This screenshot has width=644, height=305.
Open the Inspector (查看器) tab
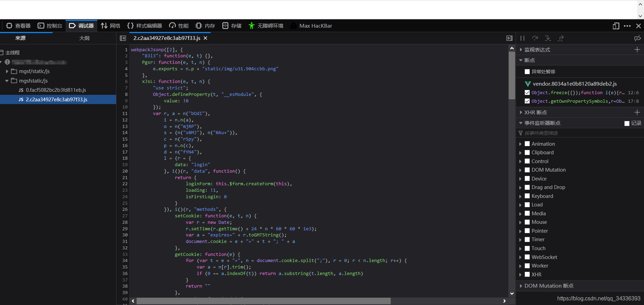click(18, 26)
